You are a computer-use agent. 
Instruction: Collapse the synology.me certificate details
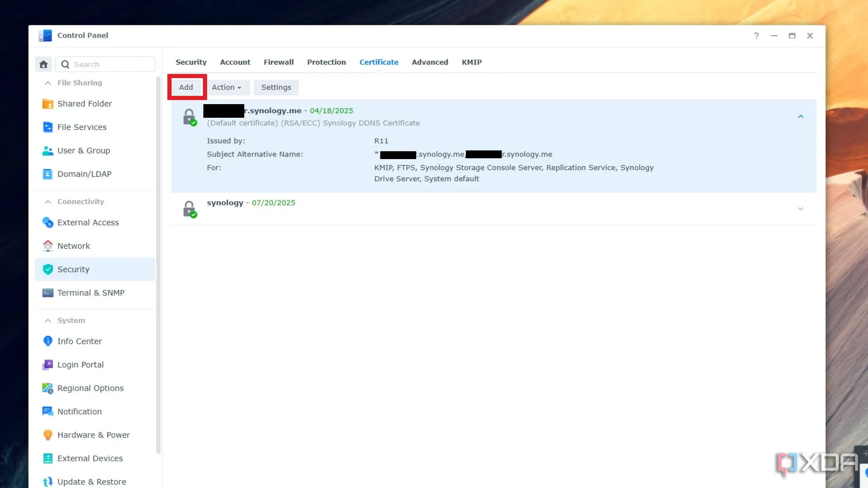[x=801, y=117]
